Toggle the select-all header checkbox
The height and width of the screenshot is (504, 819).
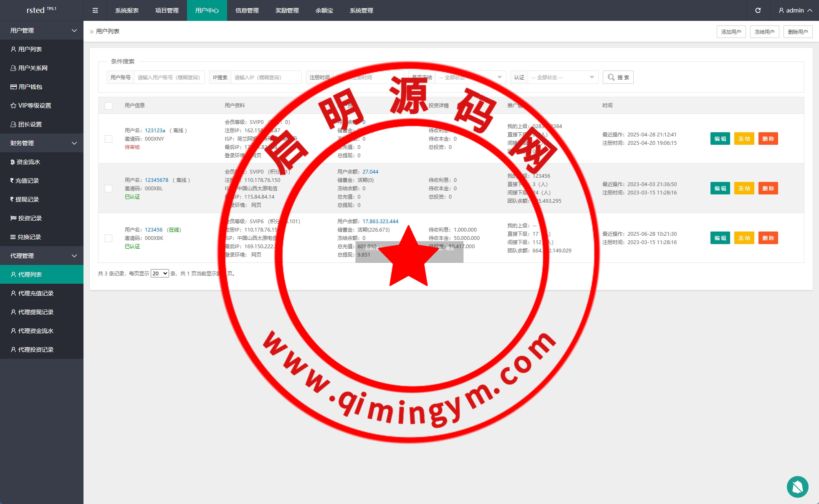click(109, 106)
